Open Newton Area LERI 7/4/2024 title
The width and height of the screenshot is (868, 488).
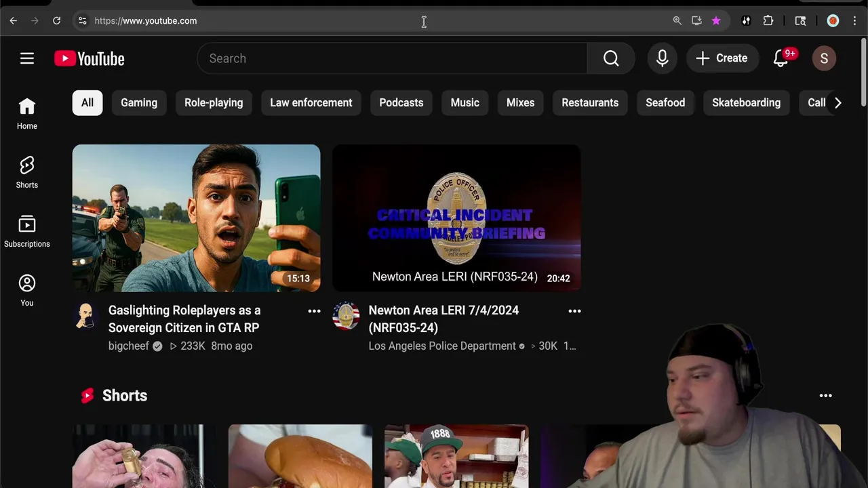(443, 319)
